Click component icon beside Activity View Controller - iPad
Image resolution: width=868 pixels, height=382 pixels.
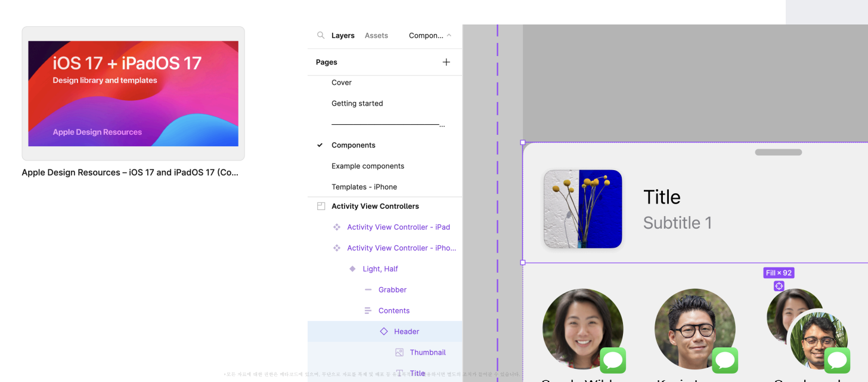click(337, 227)
